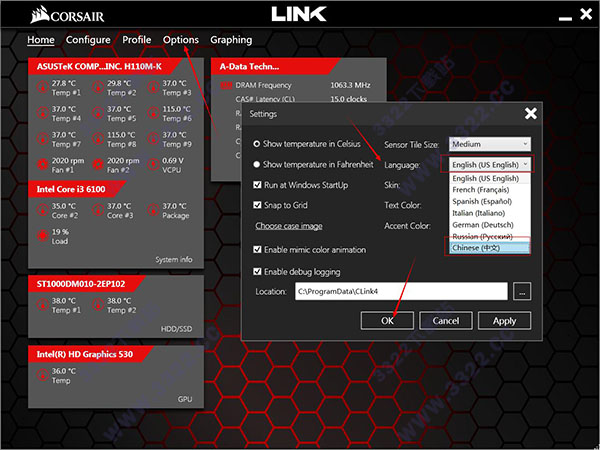Image resolution: width=600 pixels, height=450 pixels.
Task: Click the Temp #3 thermometer icon on ASUSTeK tile
Action: (153, 87)
